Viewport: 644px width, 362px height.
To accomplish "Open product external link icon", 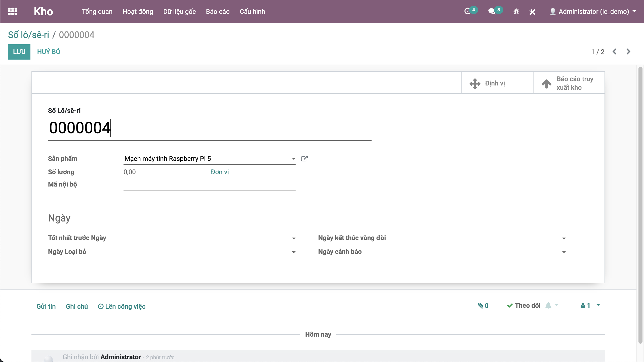I will click(304, 159).
